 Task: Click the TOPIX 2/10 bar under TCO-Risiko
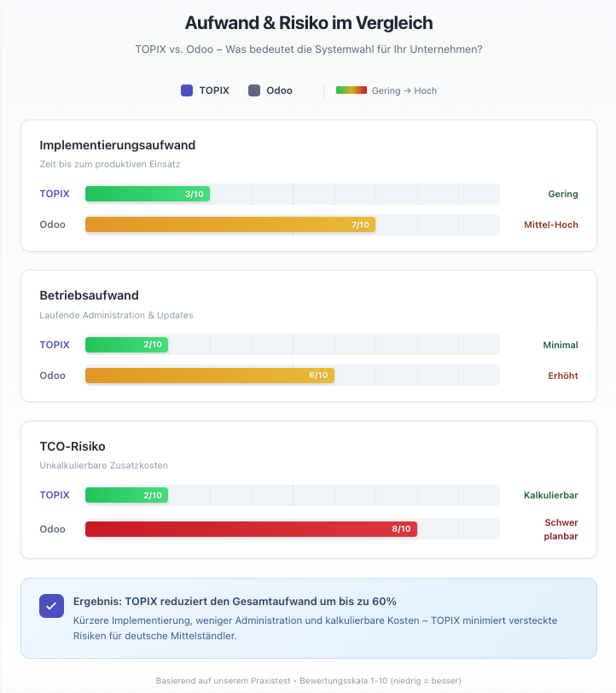coord(126,495)
